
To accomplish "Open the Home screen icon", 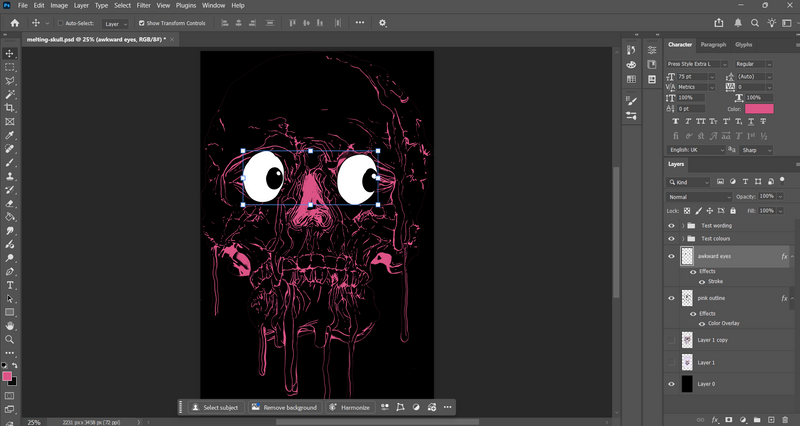I will point(15,23).
